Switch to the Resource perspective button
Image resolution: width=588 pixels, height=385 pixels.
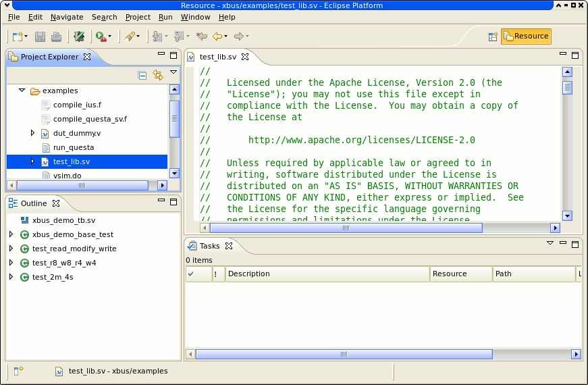tap(526, 36)
